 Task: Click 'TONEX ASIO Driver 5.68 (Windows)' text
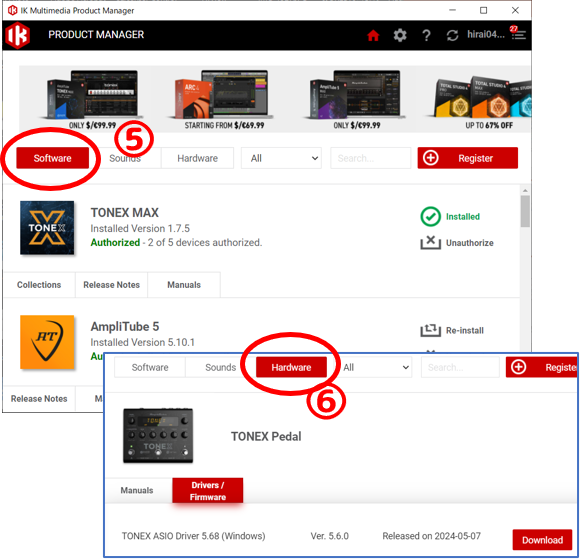pyautogui.click(x=193, y=536)
